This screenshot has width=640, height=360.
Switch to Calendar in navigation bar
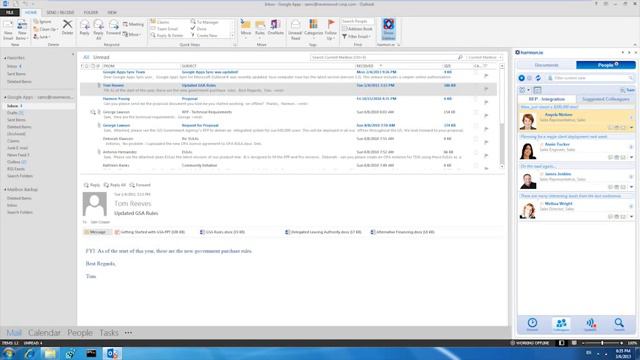[x=44, y=333]
